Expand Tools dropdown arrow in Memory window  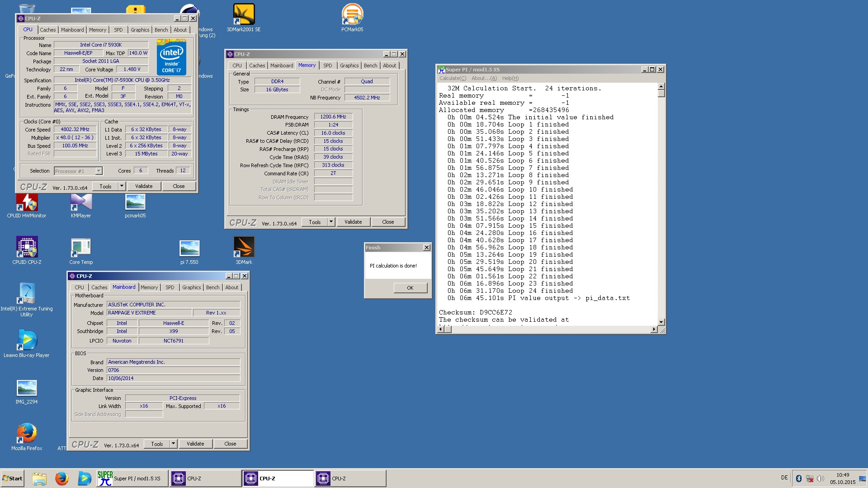331,222
